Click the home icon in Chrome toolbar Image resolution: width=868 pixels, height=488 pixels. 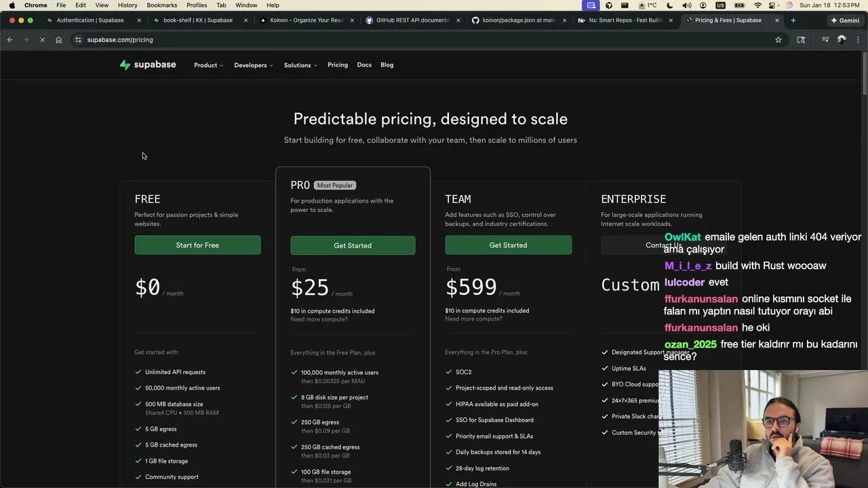tap(58, 40)
